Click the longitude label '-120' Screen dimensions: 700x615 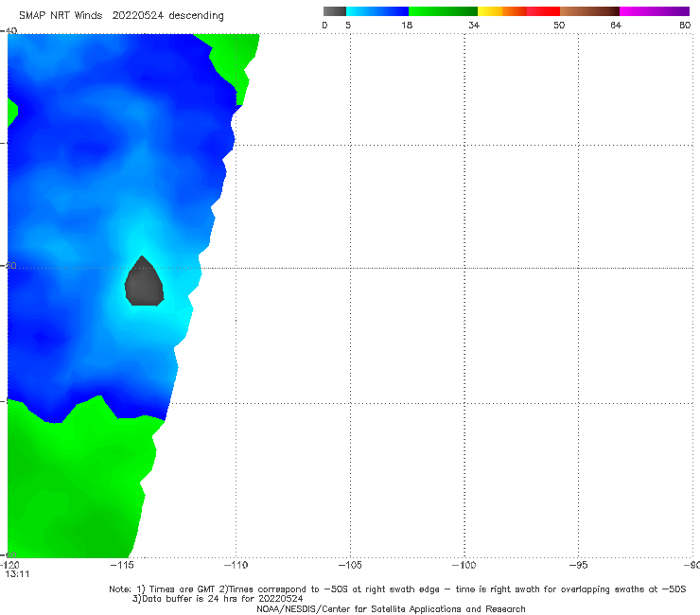[9, 566]
